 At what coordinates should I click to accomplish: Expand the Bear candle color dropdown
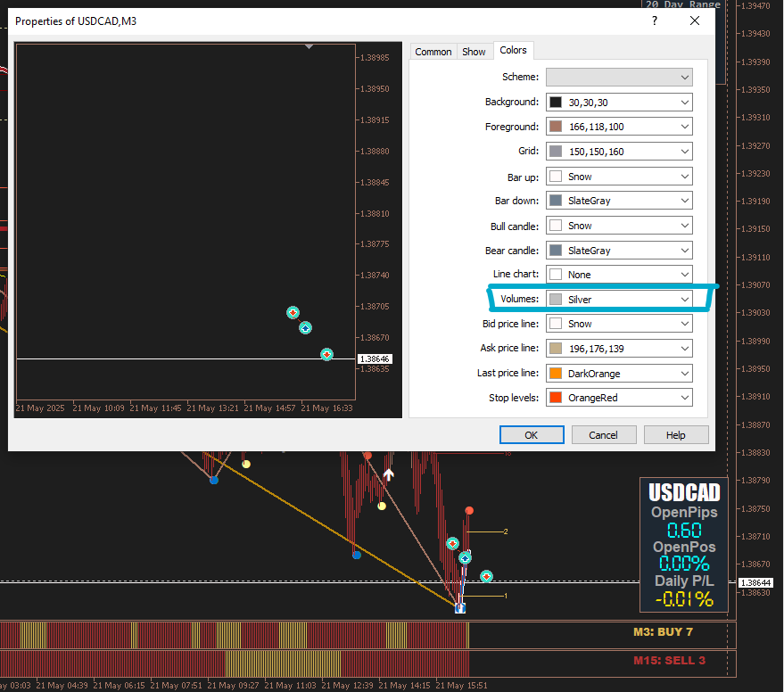click(x=619, y=251)
